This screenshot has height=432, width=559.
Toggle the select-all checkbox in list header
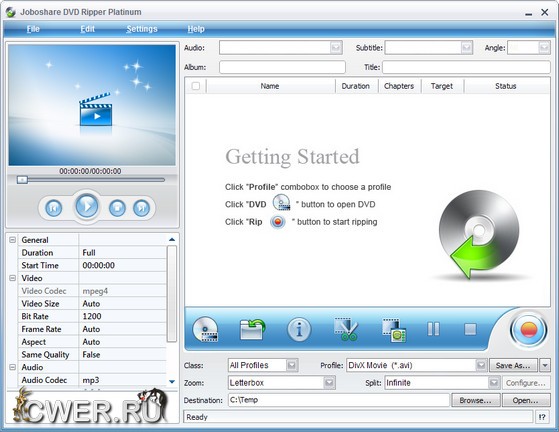pyautogui.click(x=196, y=86)
